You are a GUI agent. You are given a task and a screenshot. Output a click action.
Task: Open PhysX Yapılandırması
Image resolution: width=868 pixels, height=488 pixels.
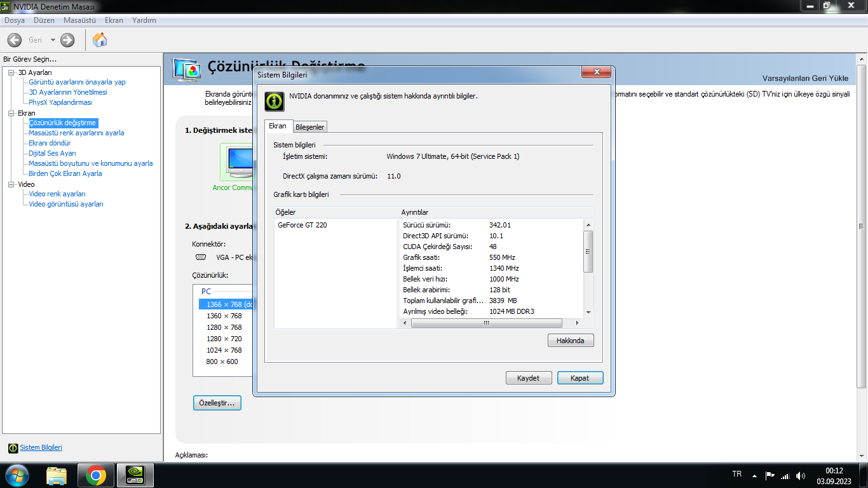coord(60,102)
